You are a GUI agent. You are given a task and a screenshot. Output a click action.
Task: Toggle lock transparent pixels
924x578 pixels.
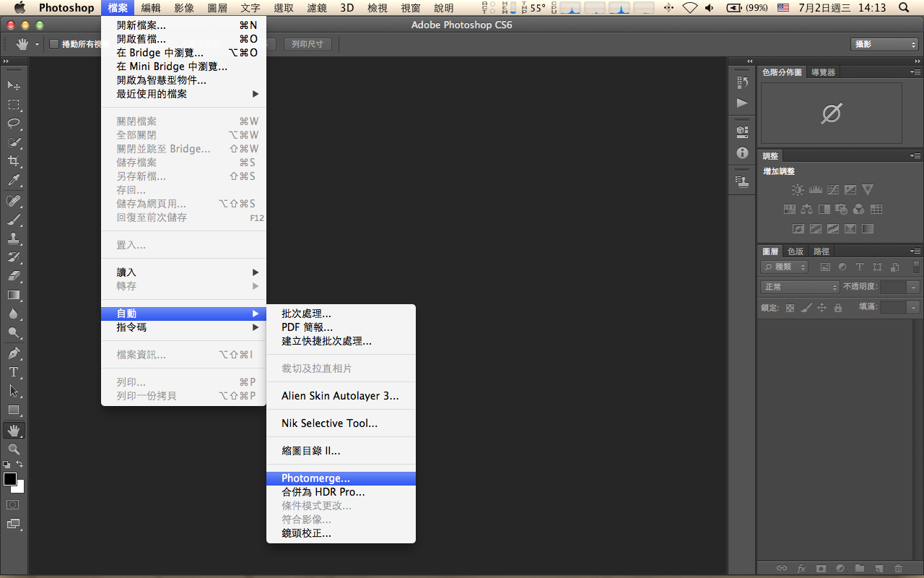[x=790, y=308]
